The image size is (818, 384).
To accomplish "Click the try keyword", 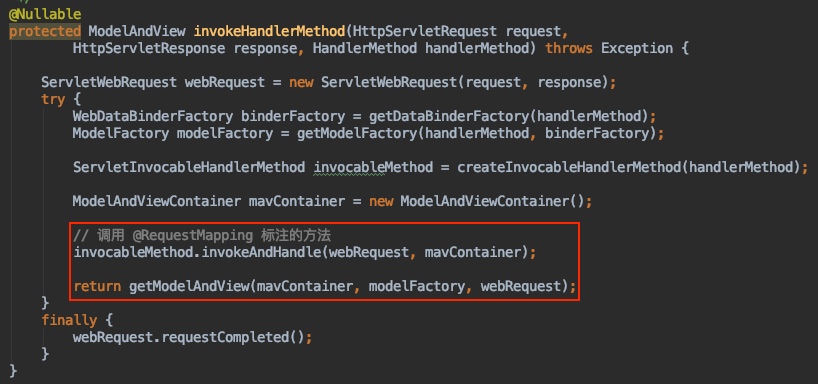I will point(53,99).
